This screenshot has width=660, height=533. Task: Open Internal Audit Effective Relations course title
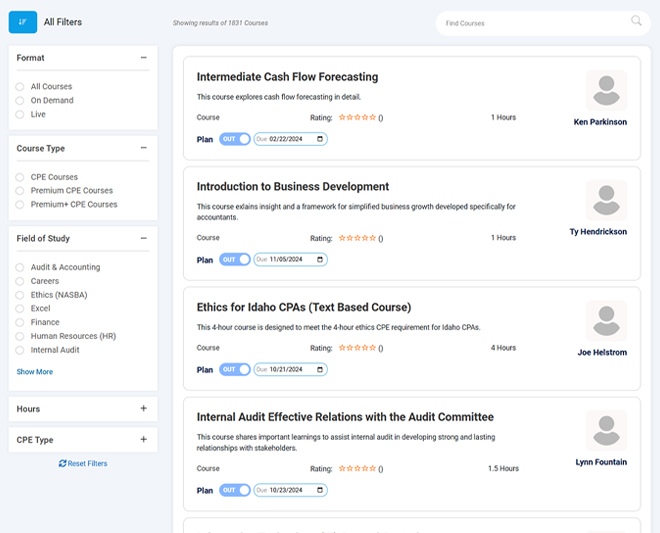345,417
